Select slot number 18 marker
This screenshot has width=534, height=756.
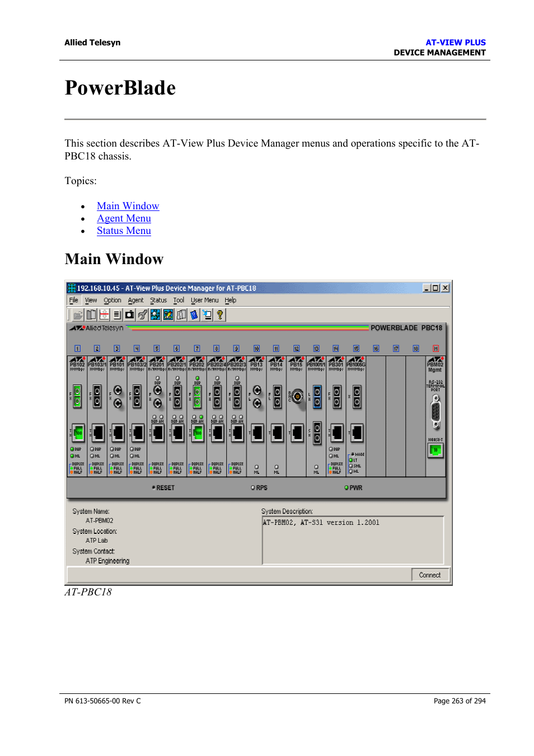click(416, 349)
